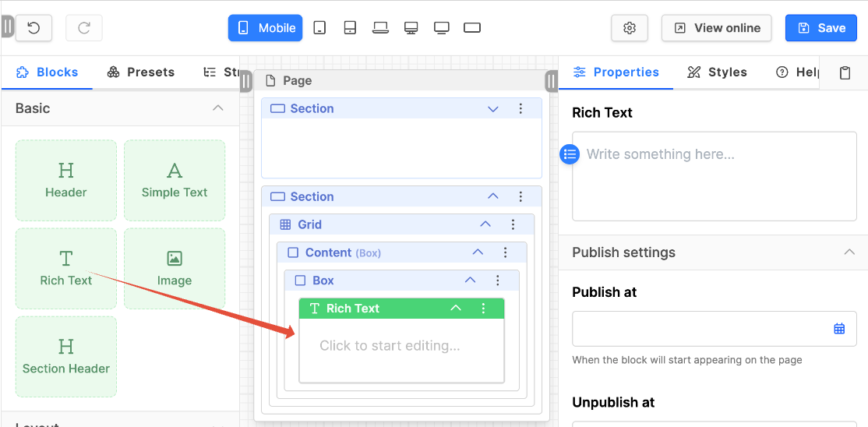Collapse the green Rich Text block

click(x=456, y=308)
